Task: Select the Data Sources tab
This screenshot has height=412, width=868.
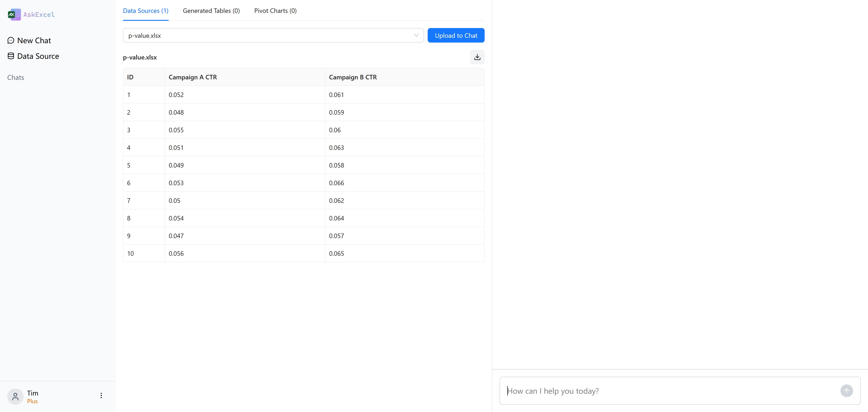Action: pos(146,11)
